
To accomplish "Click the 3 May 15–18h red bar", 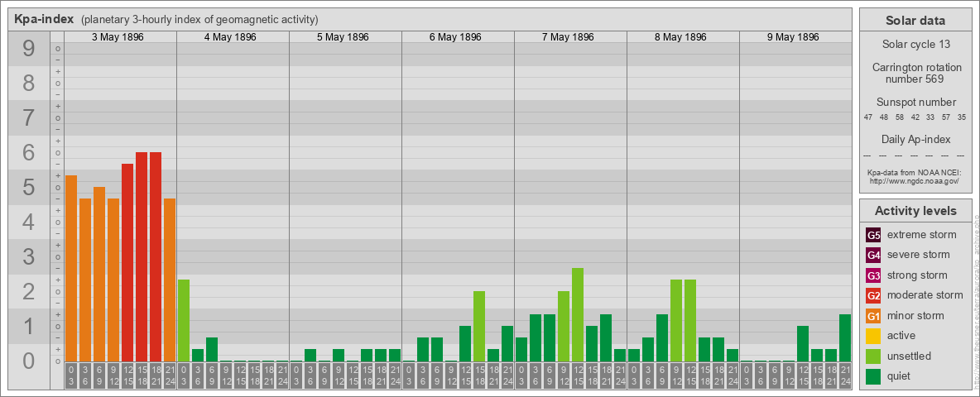I will 142,256.
